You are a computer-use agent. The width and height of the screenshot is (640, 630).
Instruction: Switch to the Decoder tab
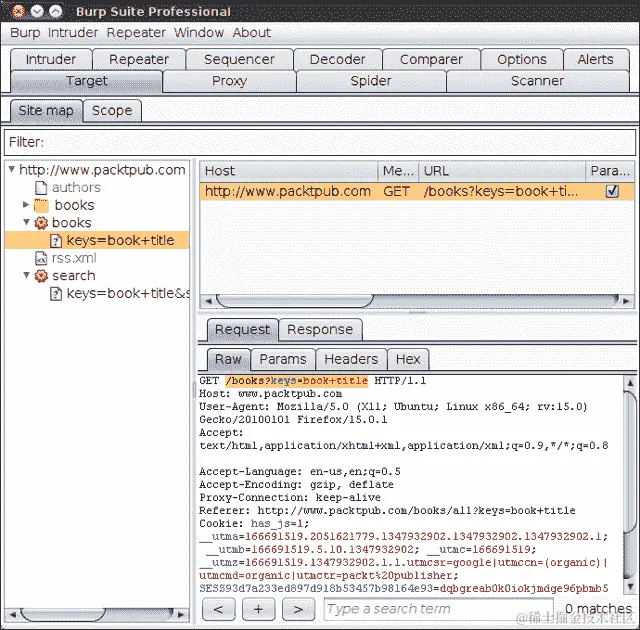[337, 60]
